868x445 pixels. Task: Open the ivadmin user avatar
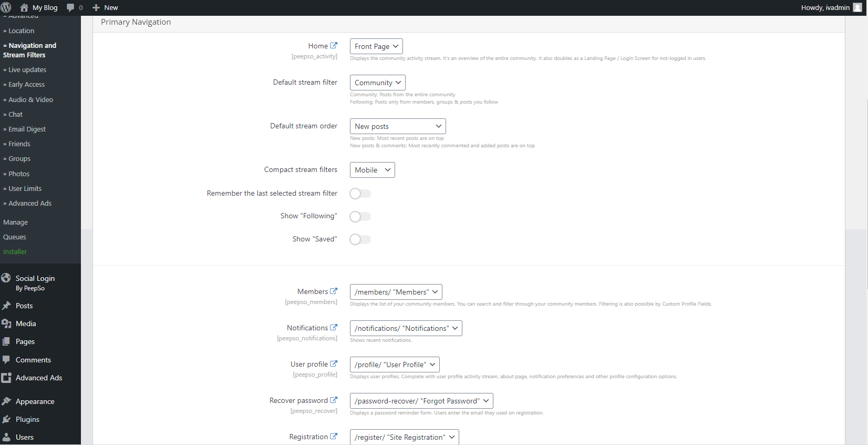pyautogui.click(x=857, y=7)
